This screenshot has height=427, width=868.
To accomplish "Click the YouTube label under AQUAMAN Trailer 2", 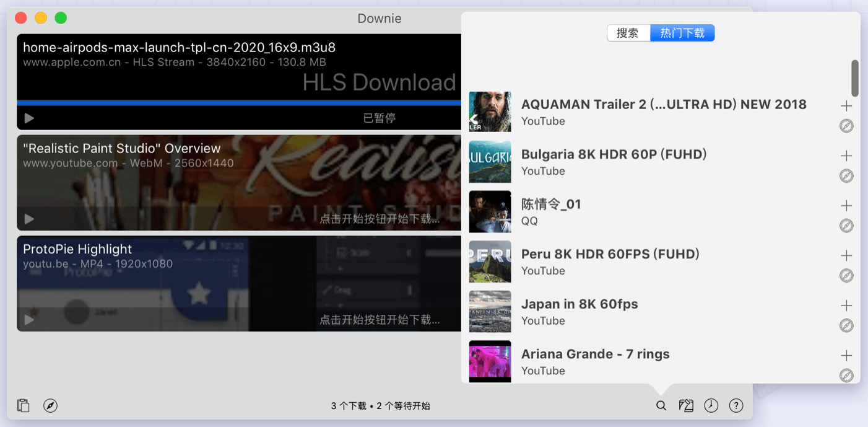I will click(x=543, y=121).
